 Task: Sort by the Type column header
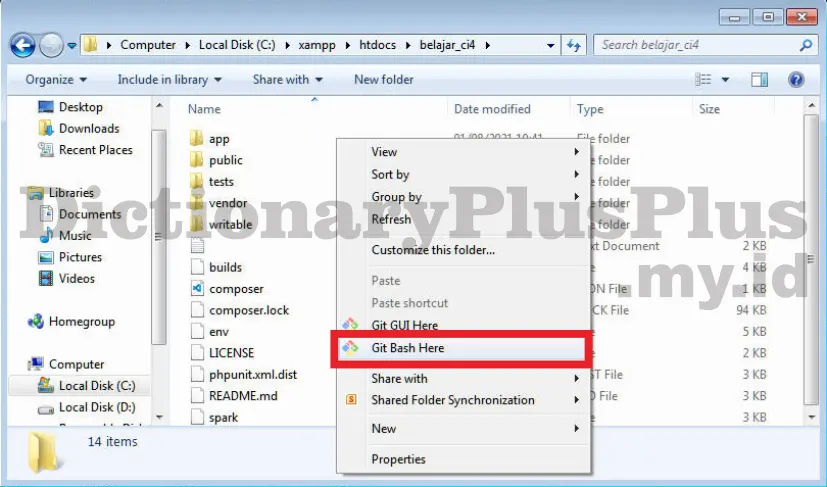point(590,109)
